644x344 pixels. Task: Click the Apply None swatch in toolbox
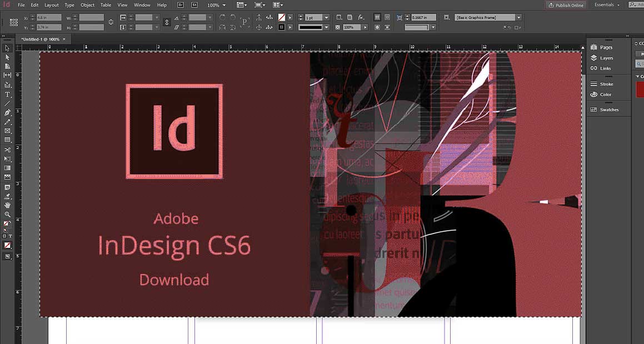tap(7, 246)
